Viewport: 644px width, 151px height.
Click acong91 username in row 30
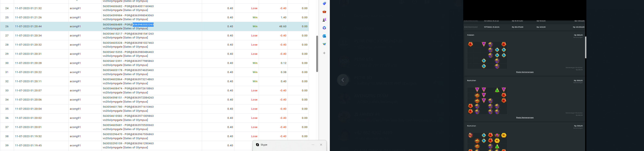click(x=75, y=63)
